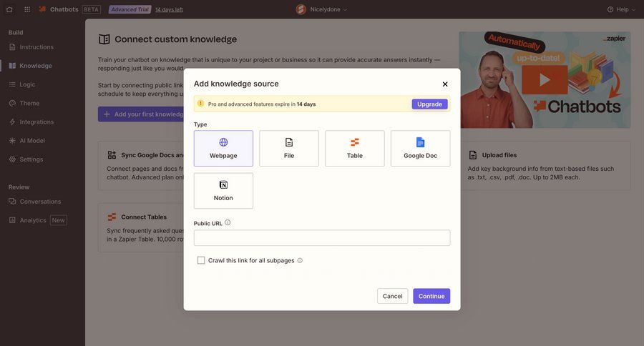
Task: Click the Integrations lightning icon
Action: click(12, 122)
